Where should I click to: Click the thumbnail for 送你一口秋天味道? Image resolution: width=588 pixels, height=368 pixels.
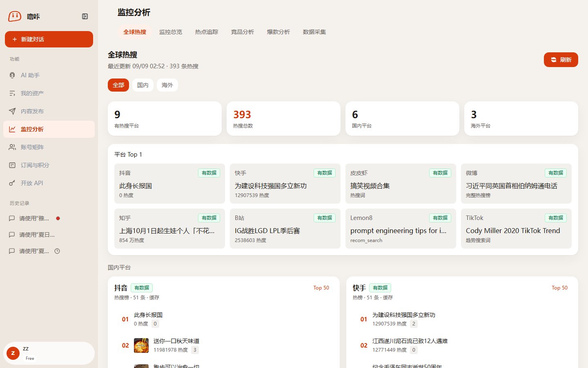[x=141, y=346]
